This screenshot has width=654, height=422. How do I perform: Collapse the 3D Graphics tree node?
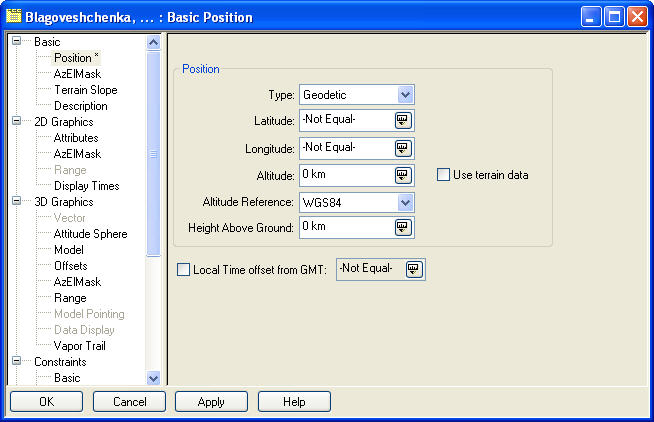click(x=17, y=202)
